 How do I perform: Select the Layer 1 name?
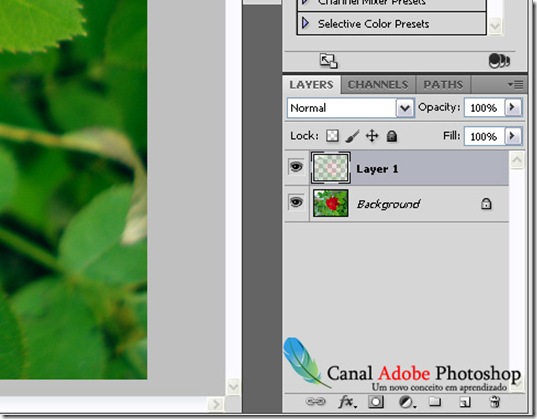pyautogui.click(x=377, y=169)
